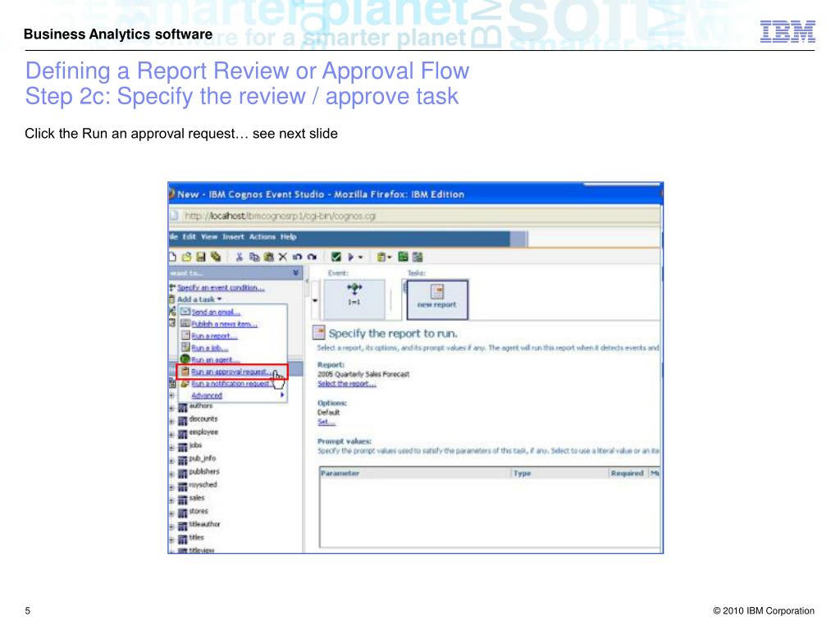Open the Insert menu

[x=234, y=237]
